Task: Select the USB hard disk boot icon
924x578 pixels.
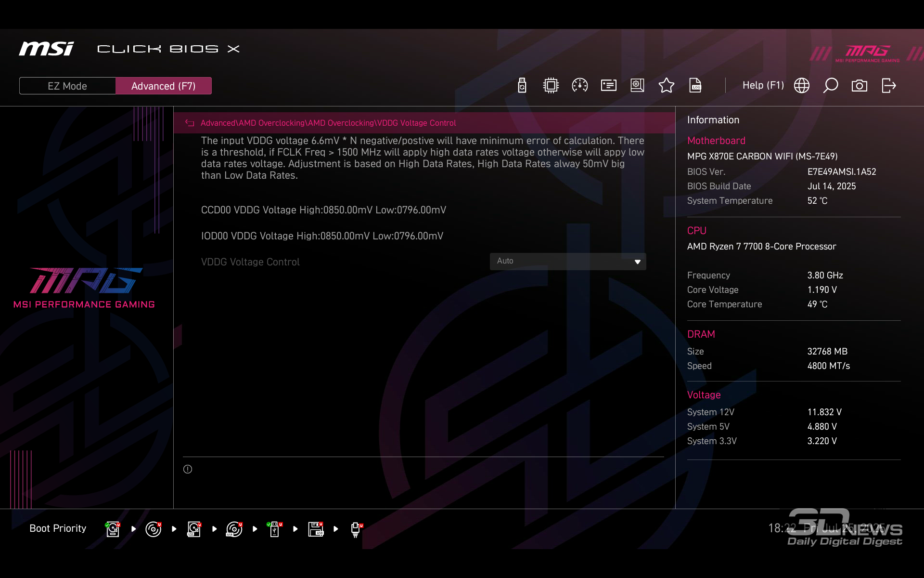Action: click(194, 529)
